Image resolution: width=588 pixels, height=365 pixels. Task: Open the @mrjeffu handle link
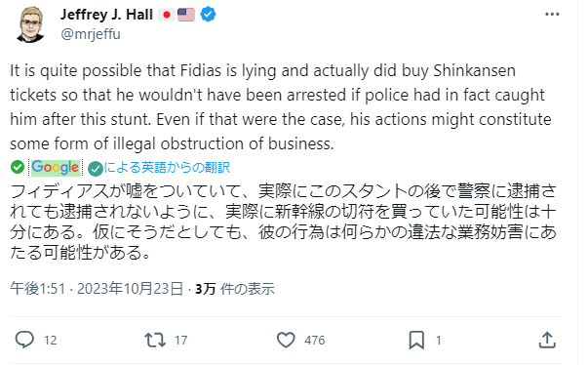point(91,34)
